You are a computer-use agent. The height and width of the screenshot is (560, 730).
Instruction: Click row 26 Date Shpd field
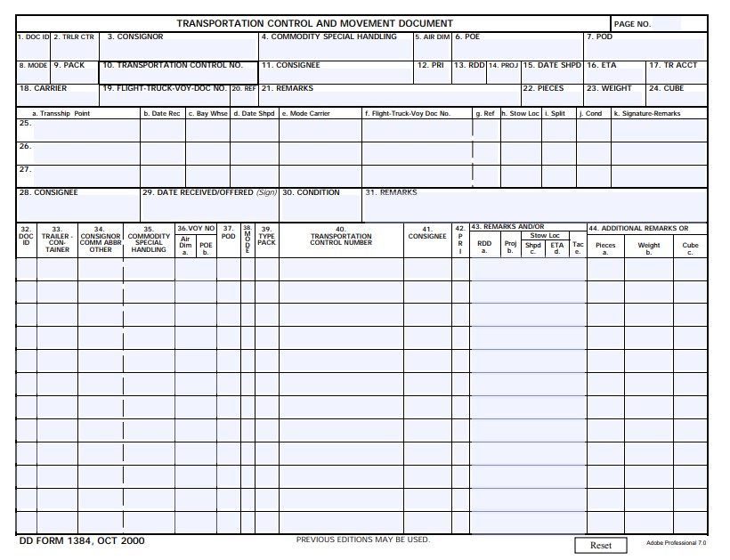[255, 154]
